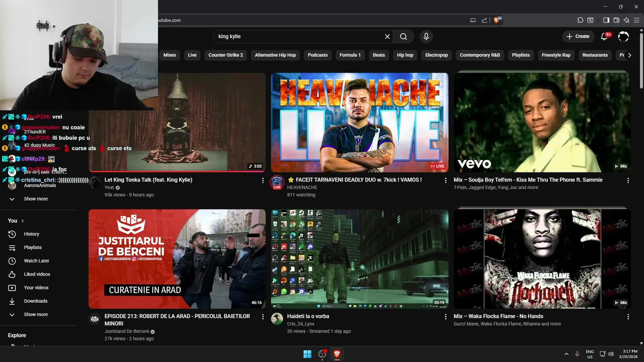644x362 pixels.
Task: Select the Formula 1 filter chip
Action: [x=350, y=55]
